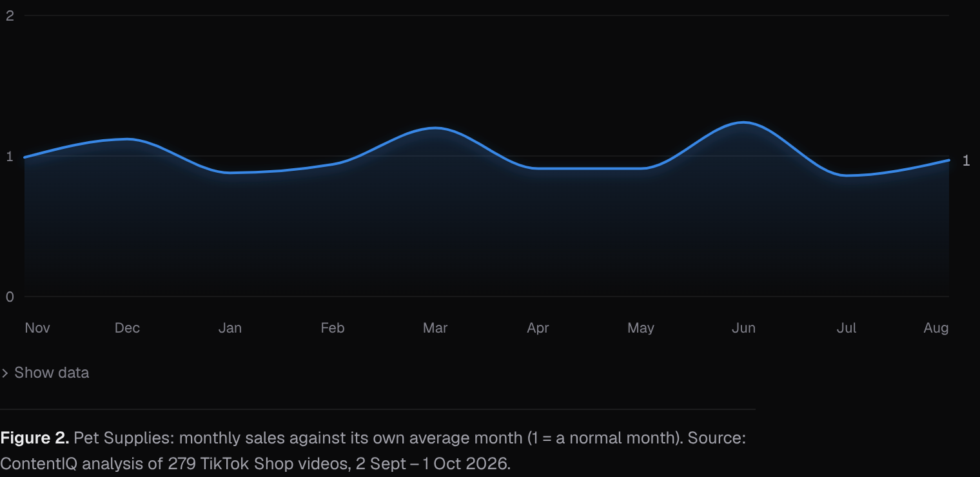Click the sales line's peak above Jun
The image size is (980, 477).
click(743, 122)
